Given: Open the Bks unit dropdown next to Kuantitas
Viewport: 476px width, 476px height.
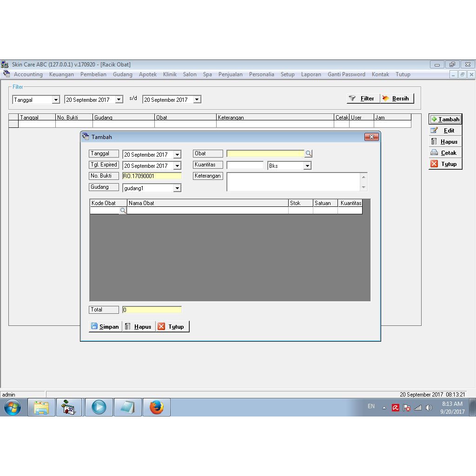Looking at the screenshot, I should click(308, 165).
